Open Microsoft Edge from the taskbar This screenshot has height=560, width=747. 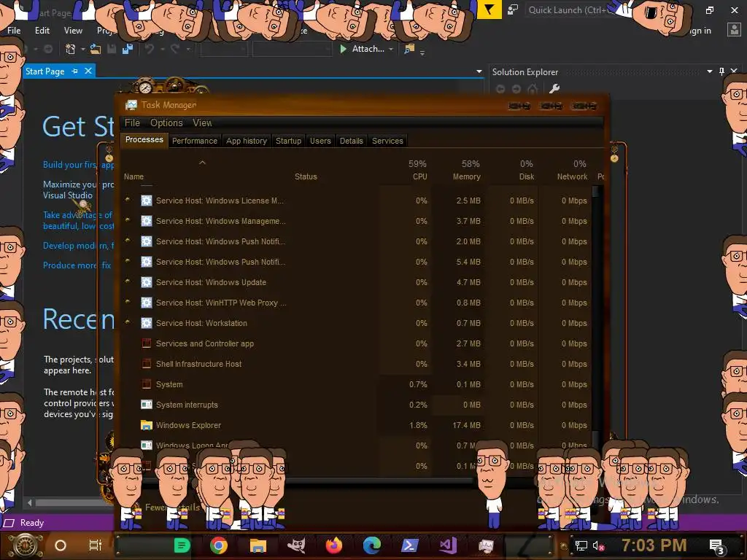click(x=371, y=545)
